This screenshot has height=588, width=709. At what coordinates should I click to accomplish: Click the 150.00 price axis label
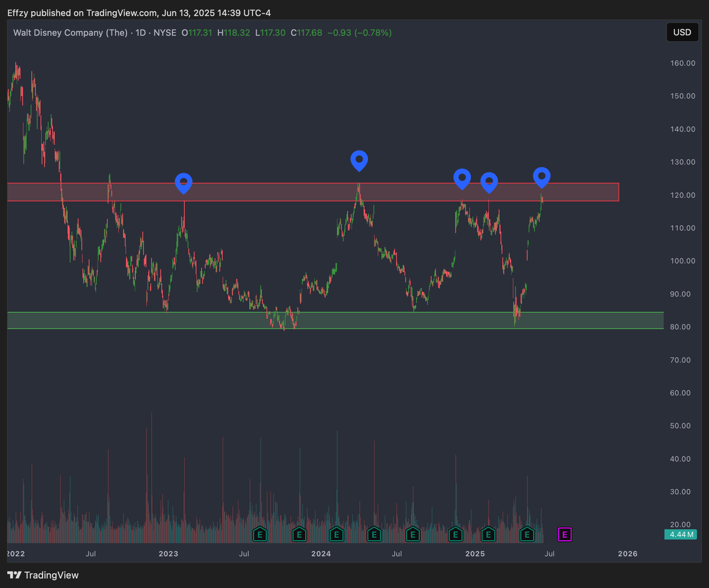682,96
